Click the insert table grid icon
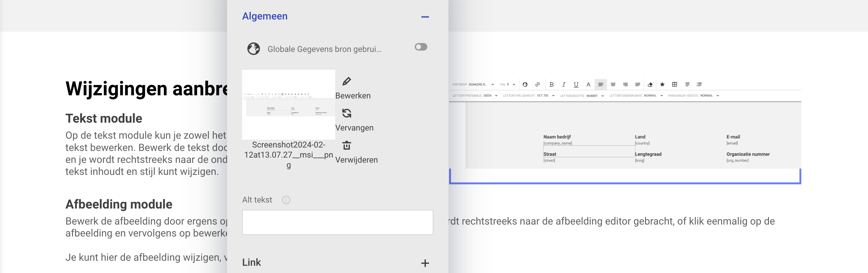This screenshot has width=868, height=273. point(675,85)
